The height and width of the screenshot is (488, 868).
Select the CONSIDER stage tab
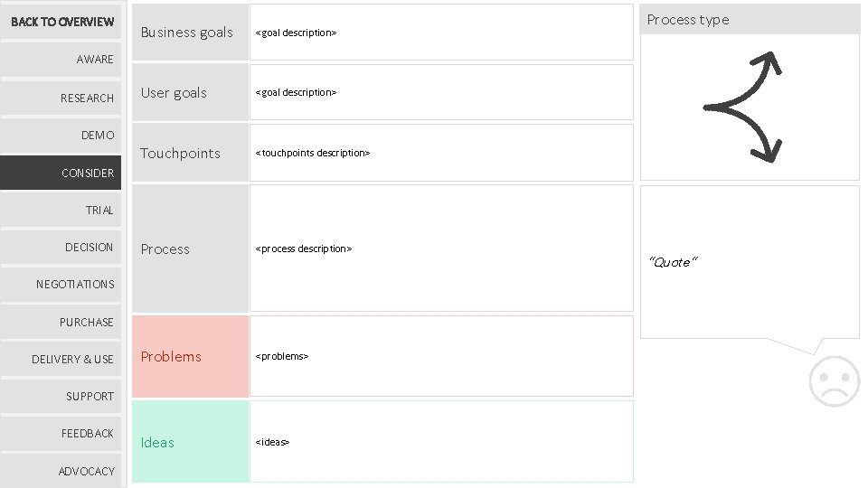click(x=62, y=173)
